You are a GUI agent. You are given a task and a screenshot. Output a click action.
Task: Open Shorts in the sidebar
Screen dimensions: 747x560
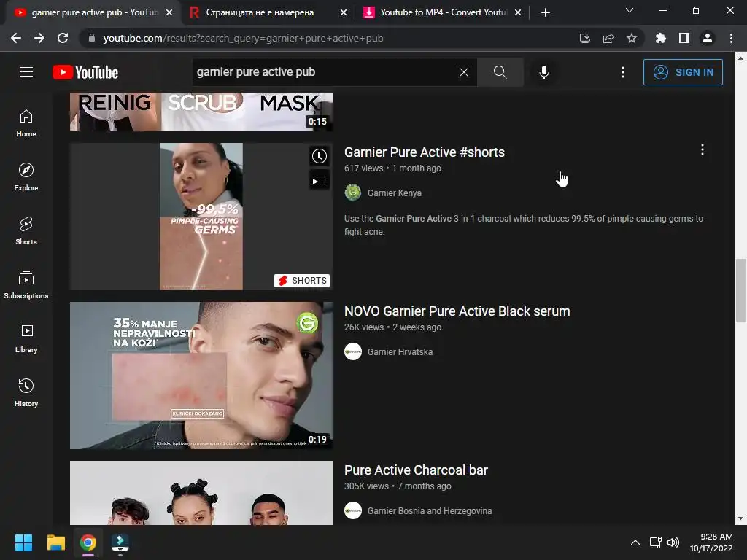(x=26, y=231)
